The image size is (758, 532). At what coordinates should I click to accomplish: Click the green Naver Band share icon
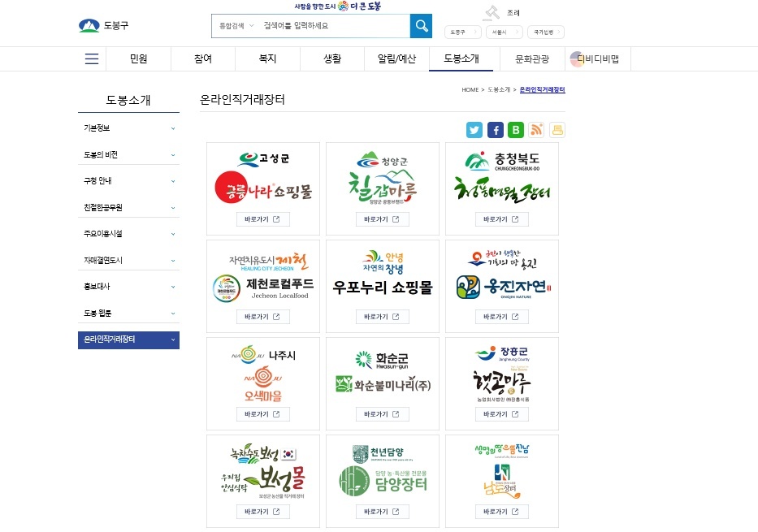(x=516, y=130)
